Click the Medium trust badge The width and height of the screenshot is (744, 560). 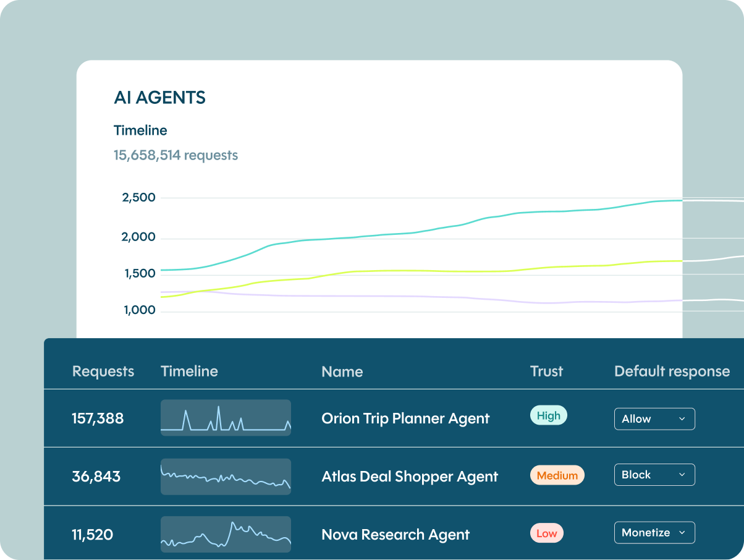557,475
